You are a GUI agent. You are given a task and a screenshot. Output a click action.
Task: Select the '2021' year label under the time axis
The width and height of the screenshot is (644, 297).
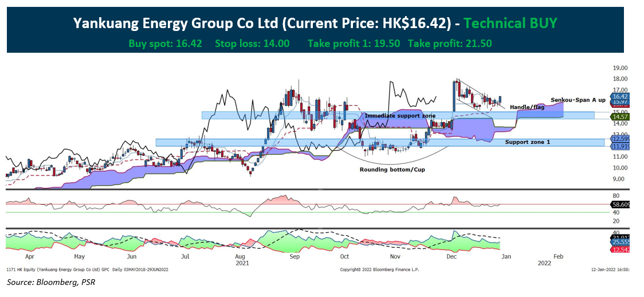(243, 262)
